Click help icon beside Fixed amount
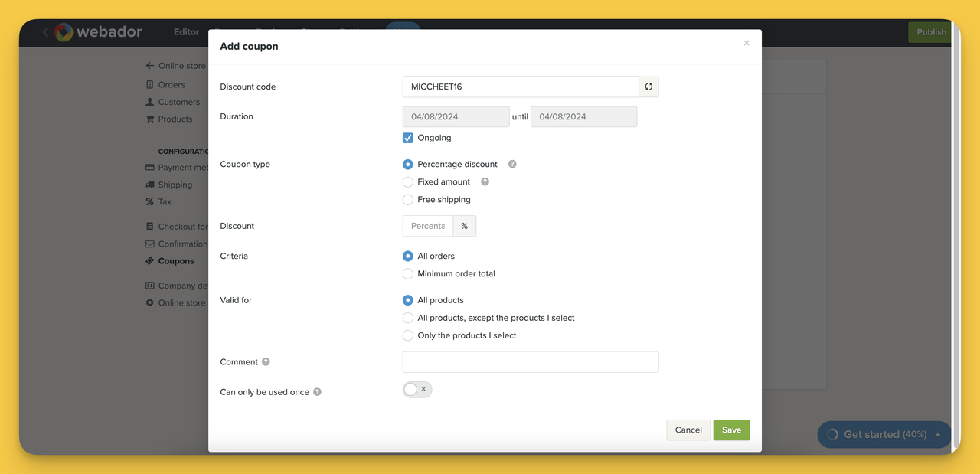 (x=485, y=181)
